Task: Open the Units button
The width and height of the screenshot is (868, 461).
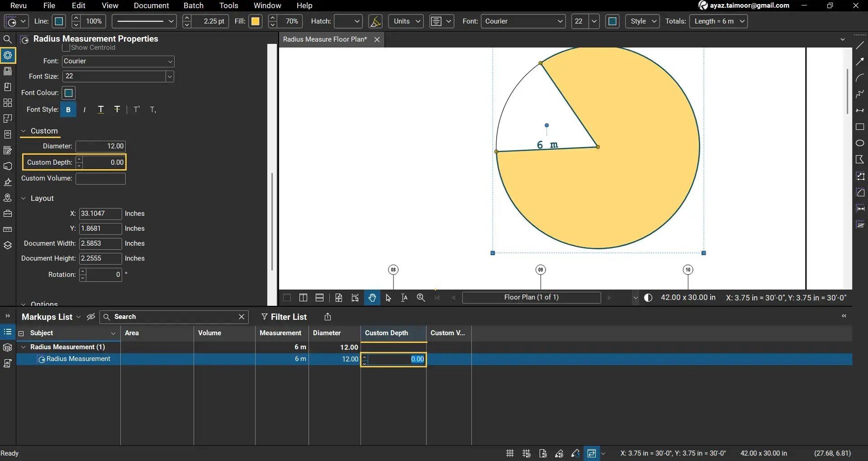Action: (406, 21)
